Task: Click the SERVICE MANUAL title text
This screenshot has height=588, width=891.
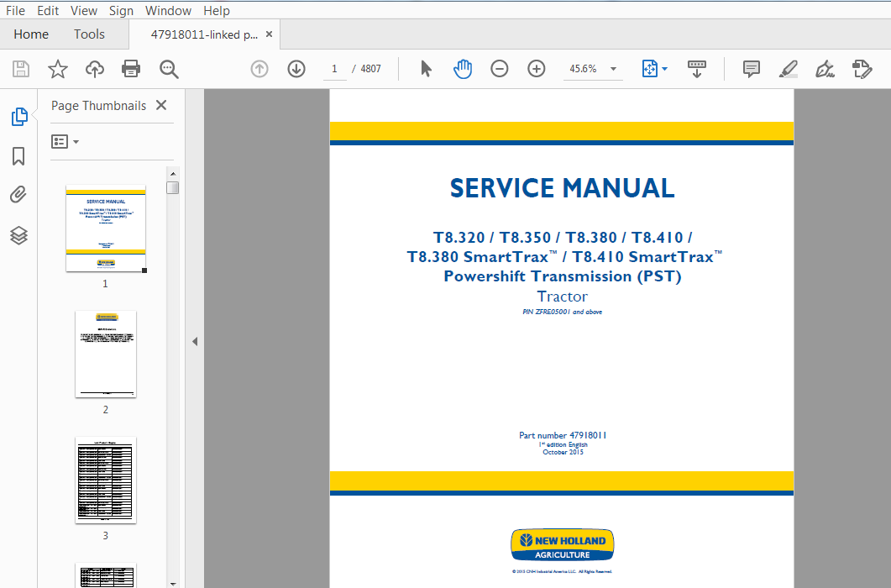Action: pos(562,188)
